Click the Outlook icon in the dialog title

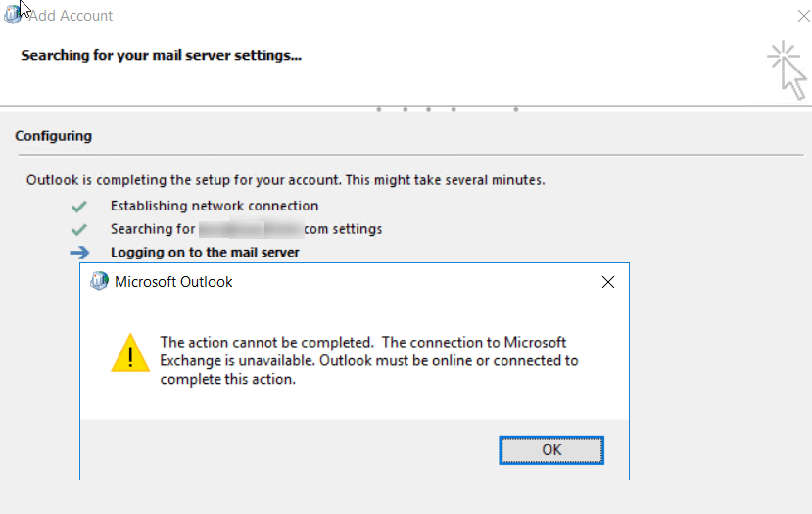[x=99, y=281]
